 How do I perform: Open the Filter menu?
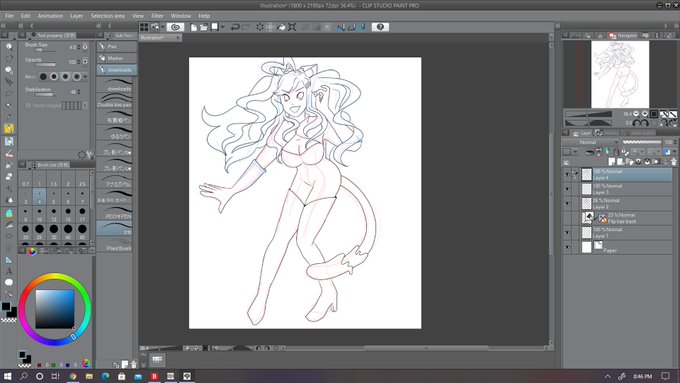click(157, 16)
